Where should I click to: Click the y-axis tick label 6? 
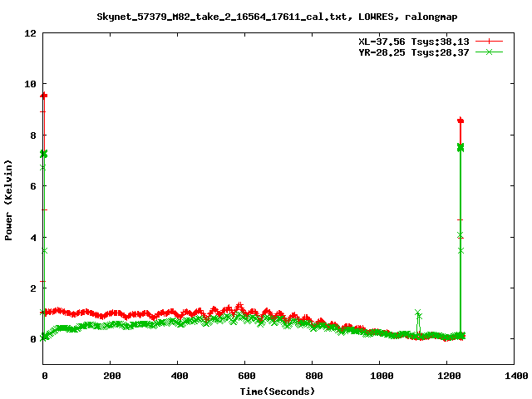coord(33,186)
